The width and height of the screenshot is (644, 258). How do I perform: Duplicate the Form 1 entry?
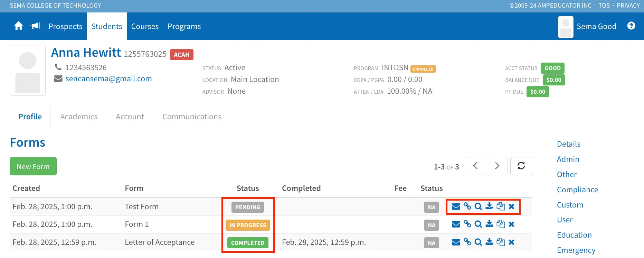501,224
